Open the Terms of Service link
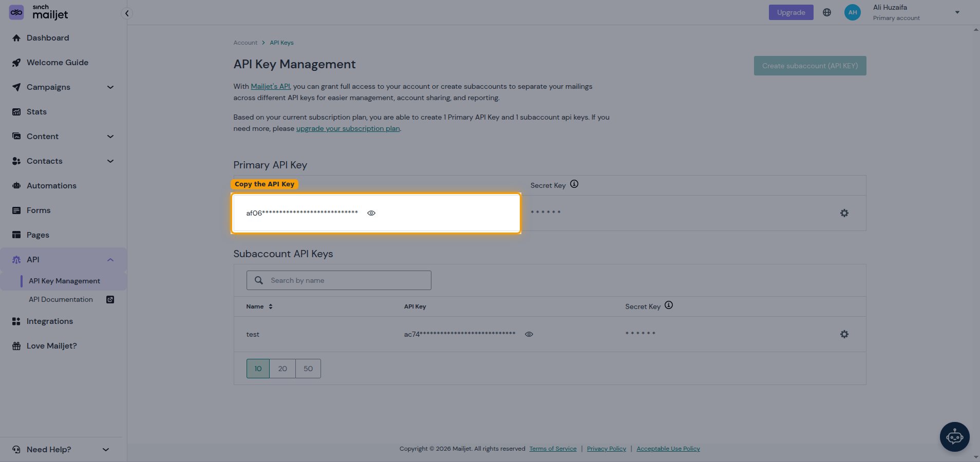This screenshot has height=462, width=980. (553, 449)
